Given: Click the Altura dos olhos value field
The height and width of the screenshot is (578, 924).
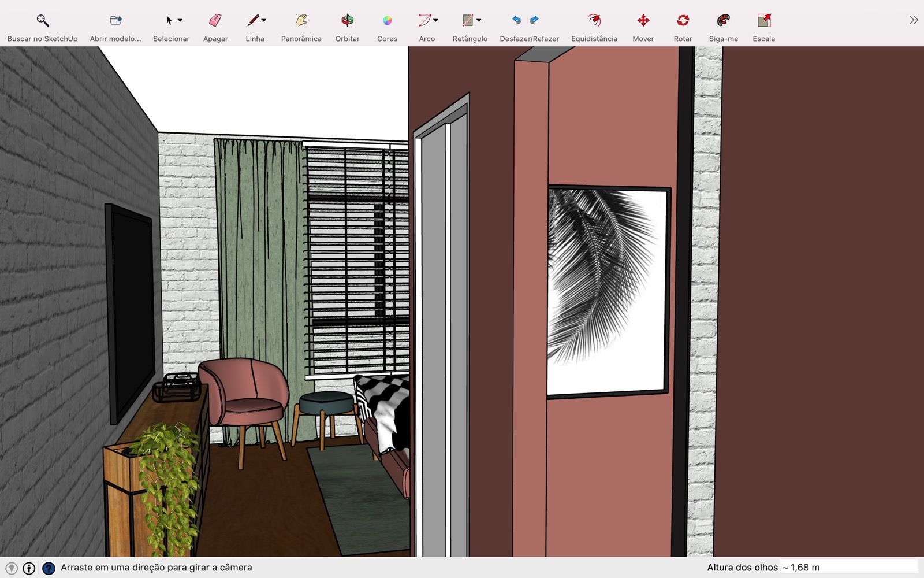Looking at the screenshot, I should (x=849, y=568).
